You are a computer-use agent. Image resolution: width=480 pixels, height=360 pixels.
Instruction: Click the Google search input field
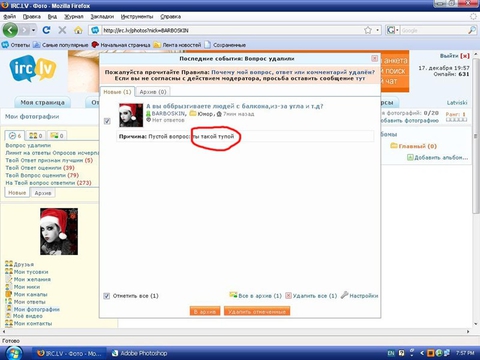tap(433, 30)
